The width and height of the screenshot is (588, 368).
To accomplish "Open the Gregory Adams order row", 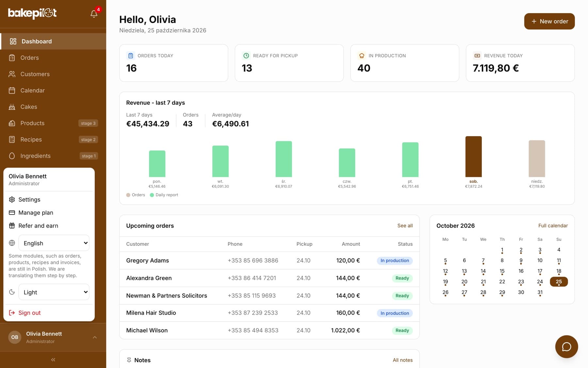I will pyautogui.click(x=269, y=260).
